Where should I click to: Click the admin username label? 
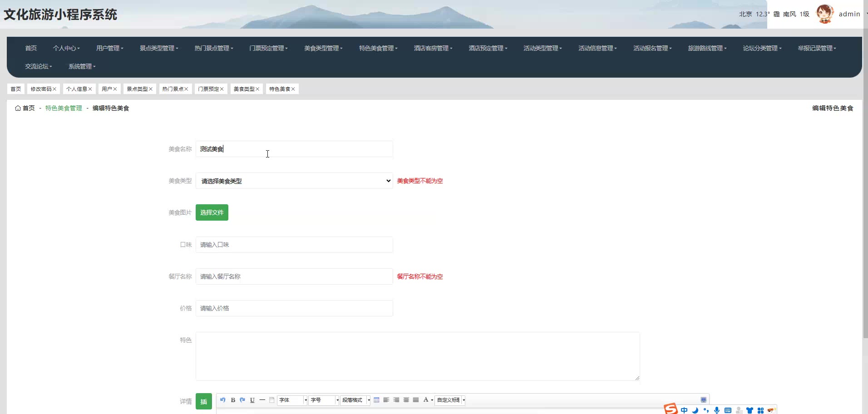(x=849, y=14)
